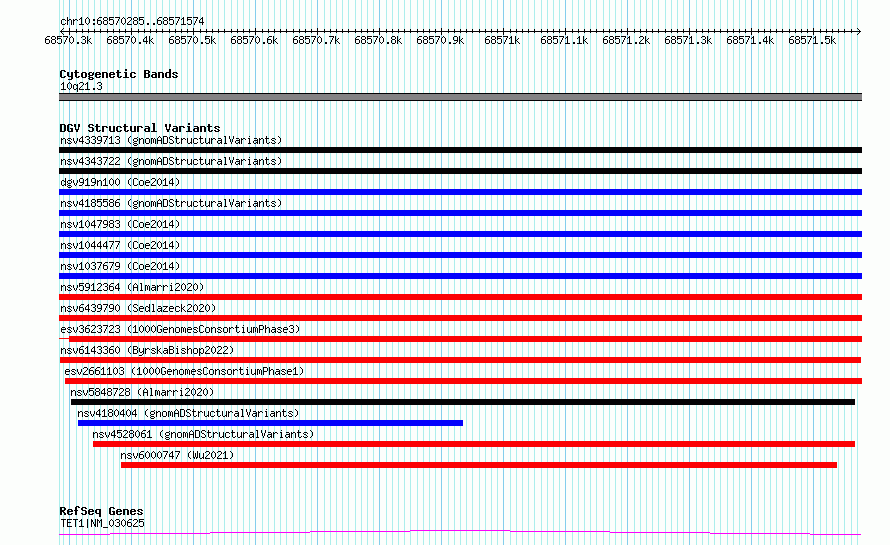Viewport: 890px width, 545px height.
Task: Click the 68571k ruler tick
Action: [502, 40]
